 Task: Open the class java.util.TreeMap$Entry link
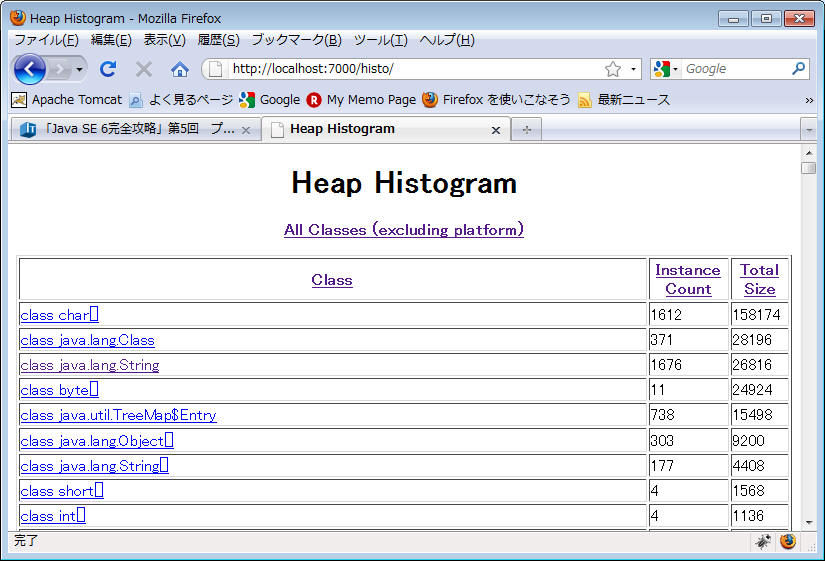click(x=118, y=415)
